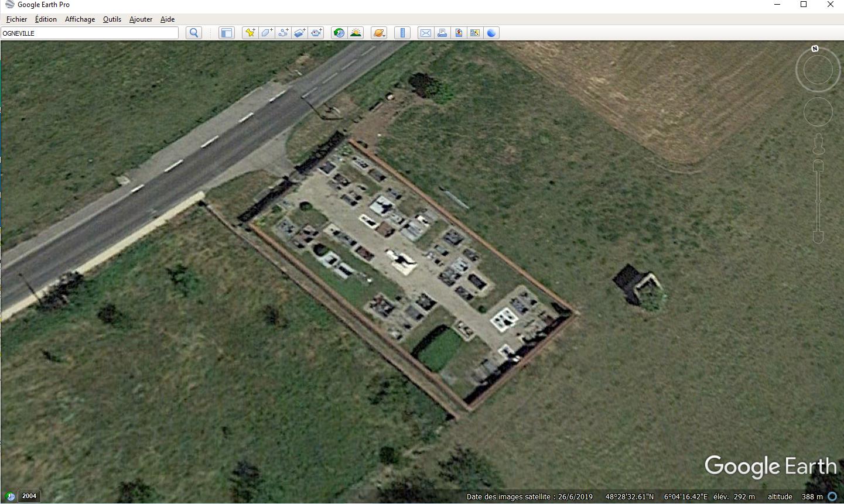
Task: Click the streaming status circle indicator
Action: pos(832,496)
